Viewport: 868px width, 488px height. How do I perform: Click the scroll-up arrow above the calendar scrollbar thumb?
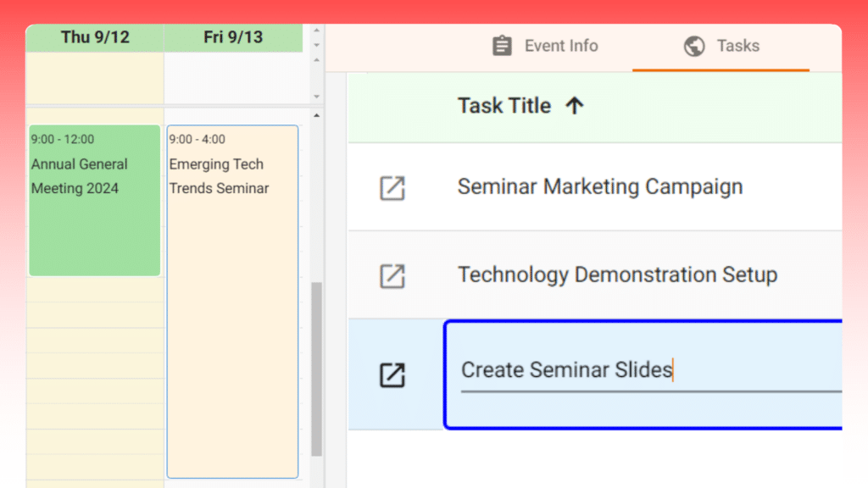pyautogui.click(x=317, y=115)
